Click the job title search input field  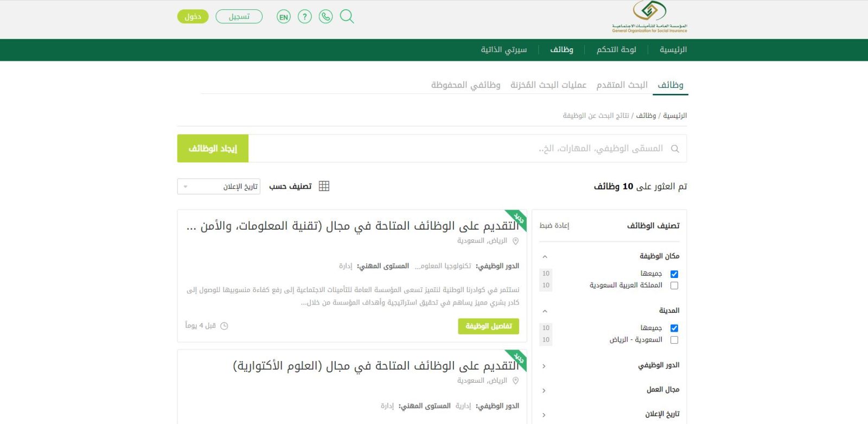pyautogui.click(x=468, y=149)
